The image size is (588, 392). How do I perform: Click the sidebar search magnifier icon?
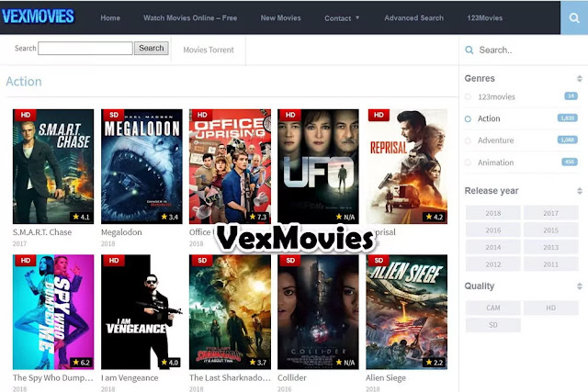[x=469, y=50]
